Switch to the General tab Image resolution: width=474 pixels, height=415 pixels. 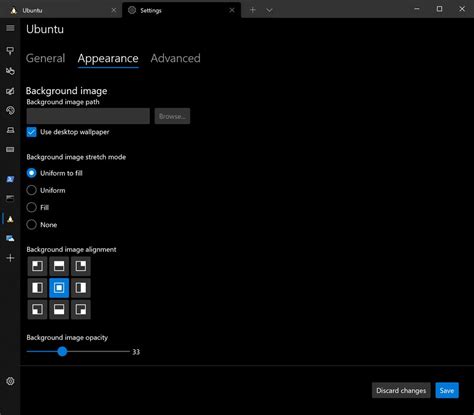tap(45, 58)
